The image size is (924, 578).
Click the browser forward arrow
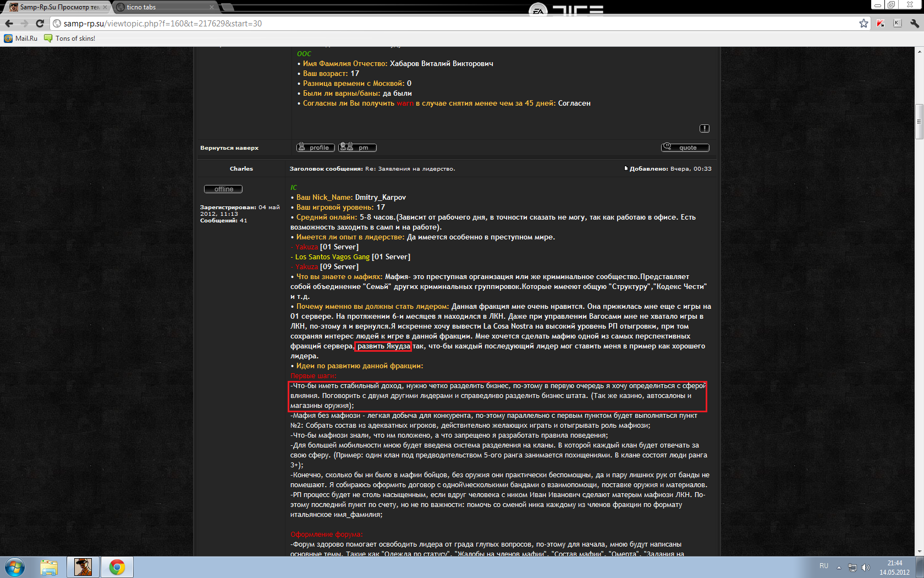click(24, 23)
